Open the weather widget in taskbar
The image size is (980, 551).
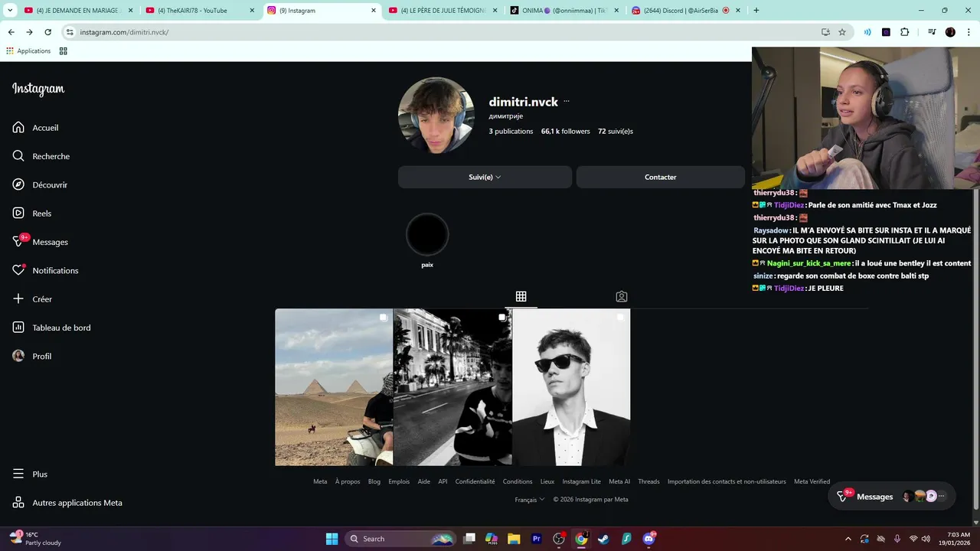point(35,539)
